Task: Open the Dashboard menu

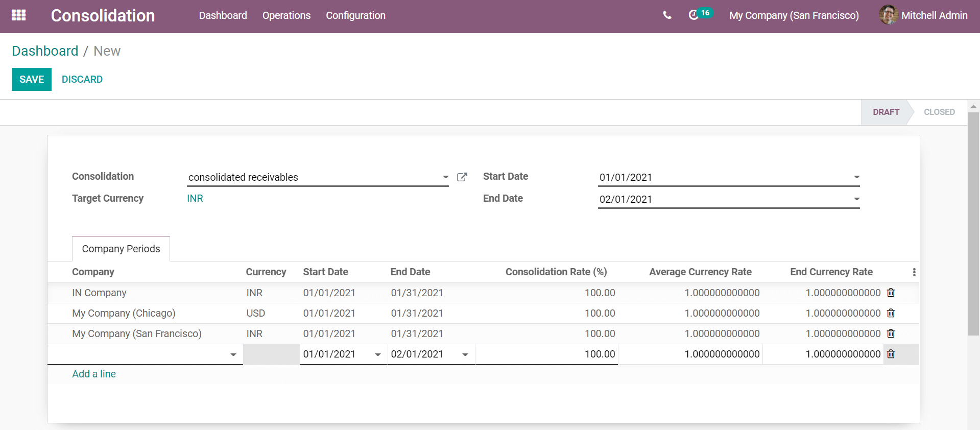Action: point(223,15)
